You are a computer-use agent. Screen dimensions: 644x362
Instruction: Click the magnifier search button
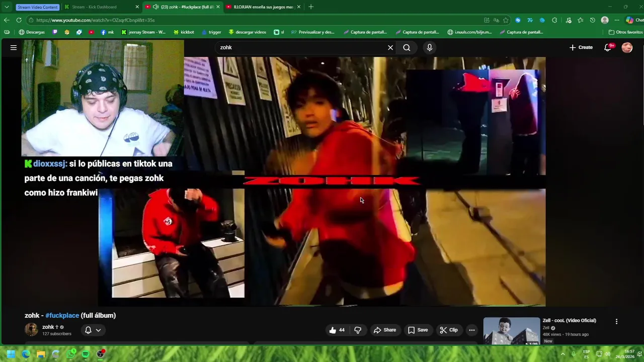click(407, 47)
